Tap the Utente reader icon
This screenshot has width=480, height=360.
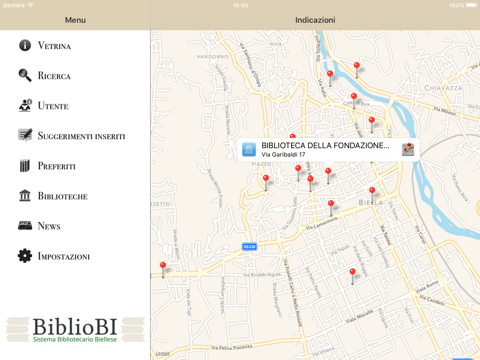coord(25,105)
